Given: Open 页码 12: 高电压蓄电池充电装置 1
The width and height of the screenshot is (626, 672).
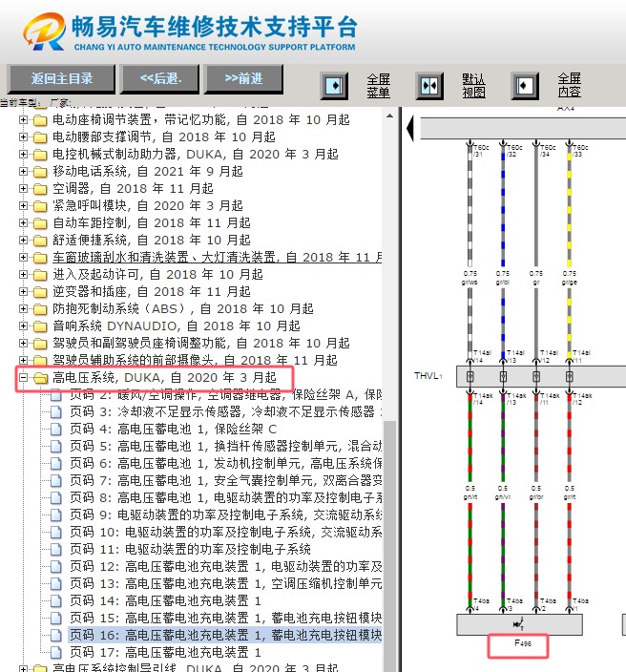Looking at the screenshot, I should tap(226, 567).
